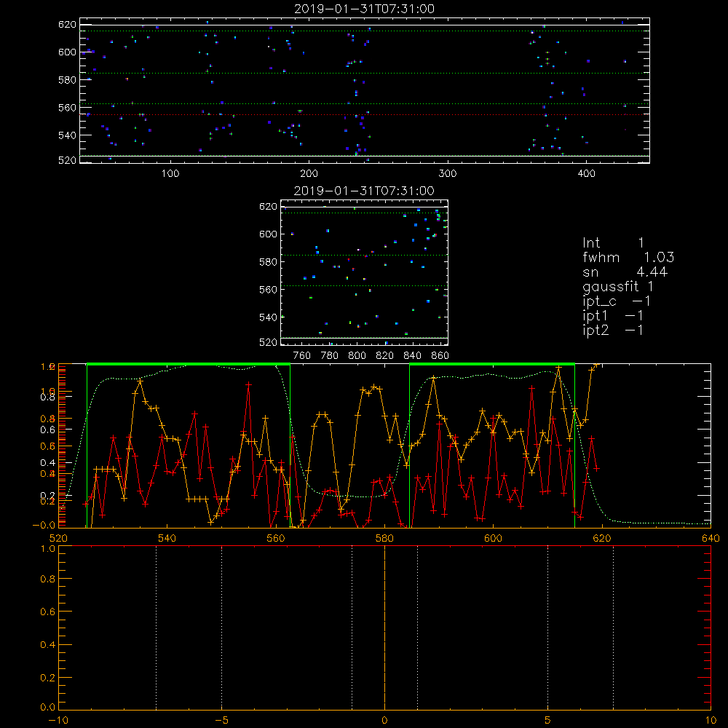The height and width of the screenshot is (728, 728).
Task: Select the 'fwhm 1.03' readout
Action: pyautogui.click(x=628, y=257)
